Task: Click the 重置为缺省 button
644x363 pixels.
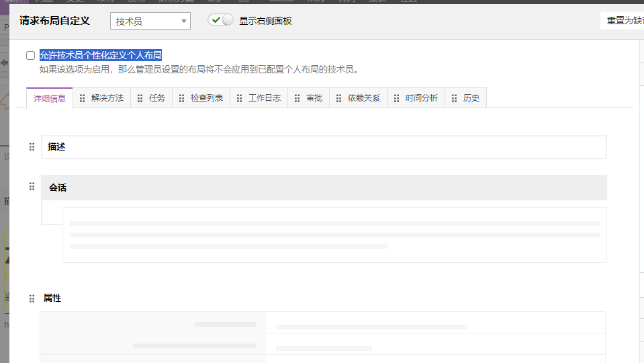Action: point(622,21)
